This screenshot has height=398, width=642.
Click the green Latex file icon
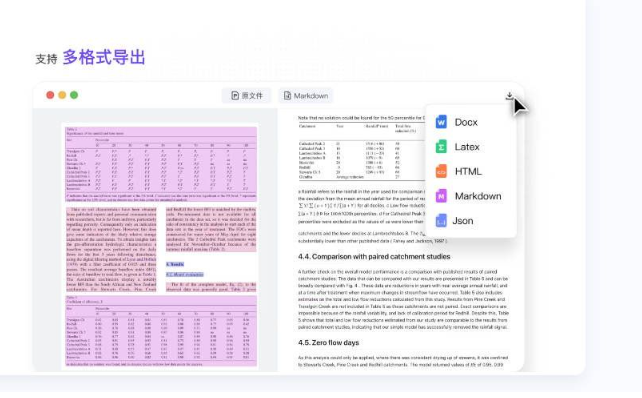(441, 147)
